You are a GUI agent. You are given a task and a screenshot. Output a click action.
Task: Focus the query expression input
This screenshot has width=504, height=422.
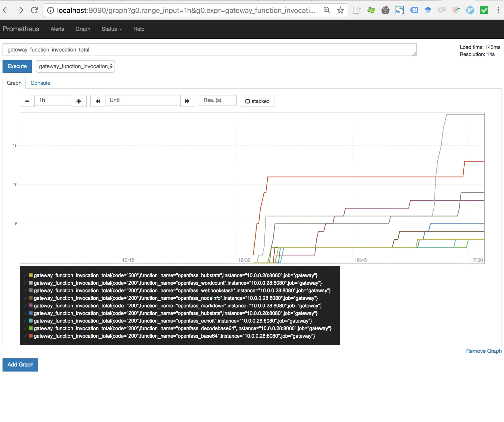click(x=209, y=50)
